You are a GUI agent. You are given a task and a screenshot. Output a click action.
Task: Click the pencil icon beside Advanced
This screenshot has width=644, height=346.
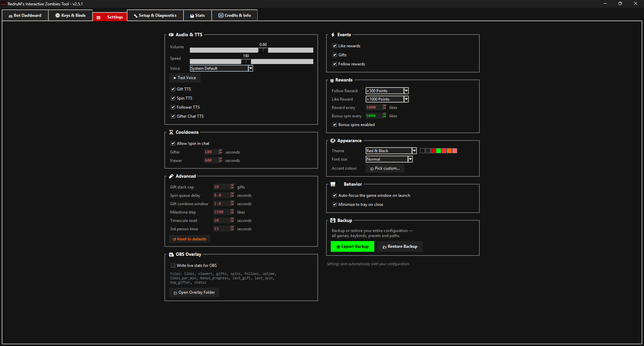(x=171, y=176)
